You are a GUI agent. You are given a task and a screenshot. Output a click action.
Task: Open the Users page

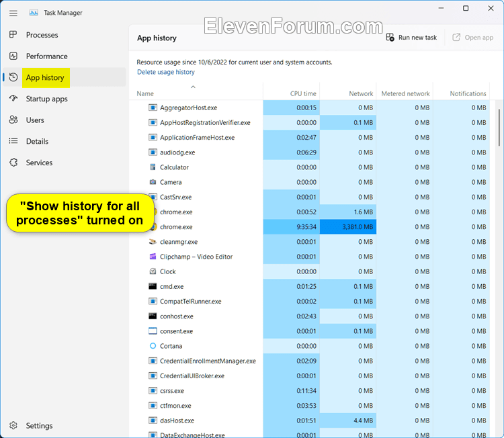point(64,120)
